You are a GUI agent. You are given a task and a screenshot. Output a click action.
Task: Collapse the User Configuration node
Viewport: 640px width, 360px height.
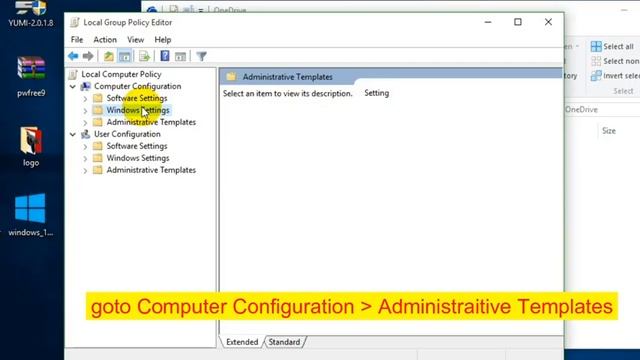(73, 134)
